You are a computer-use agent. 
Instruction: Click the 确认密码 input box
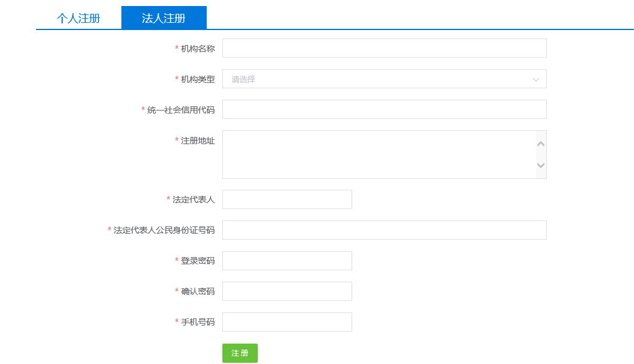coord(287,291)
